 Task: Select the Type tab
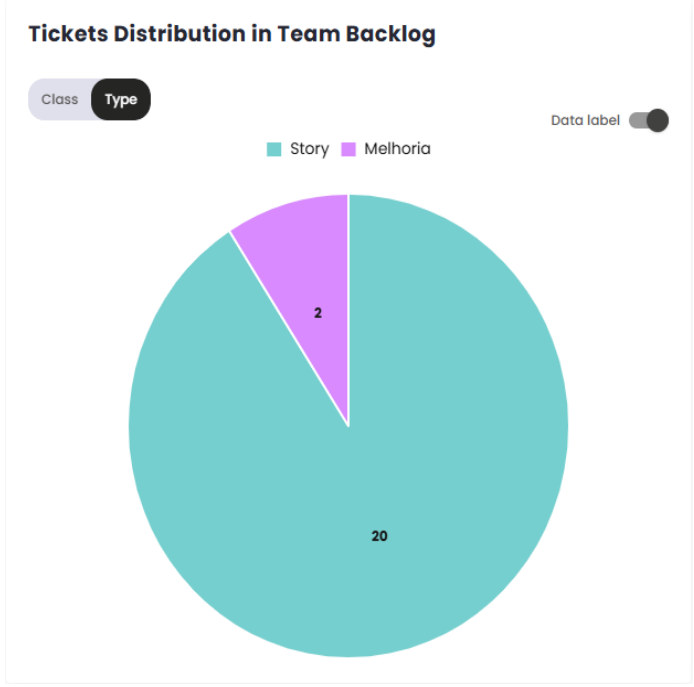click(x=121, y=100)
